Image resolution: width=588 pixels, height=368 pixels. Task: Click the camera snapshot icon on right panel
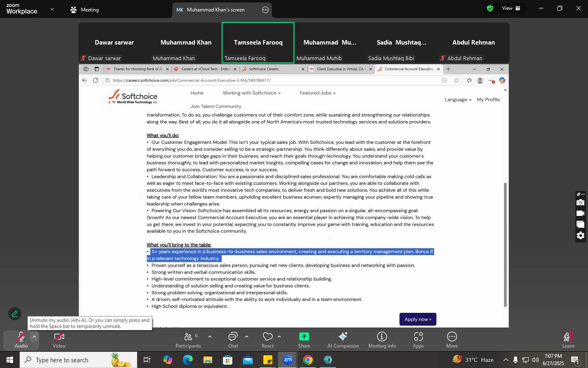pyautogui.click(x=580, y=202)
